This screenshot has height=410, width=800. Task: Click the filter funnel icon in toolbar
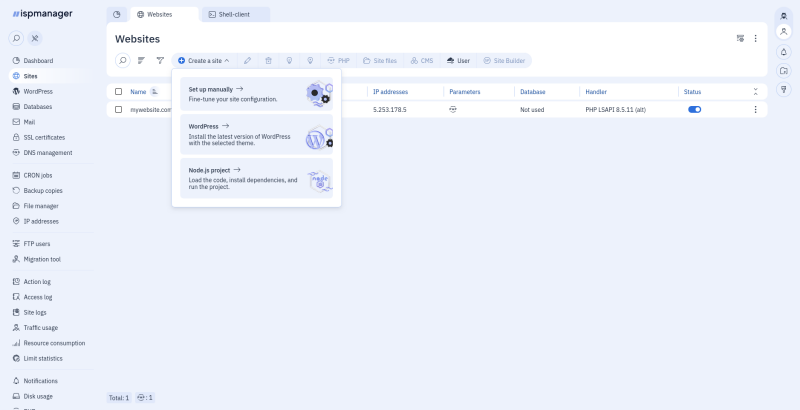(x=160, y=61)
